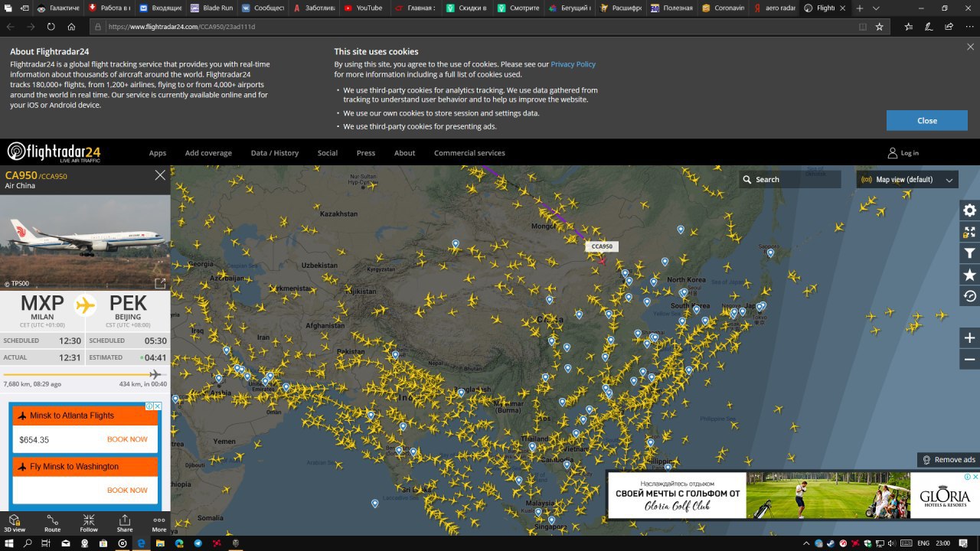
Task: Open the 3D view of the flight
Action: (15, 523)
